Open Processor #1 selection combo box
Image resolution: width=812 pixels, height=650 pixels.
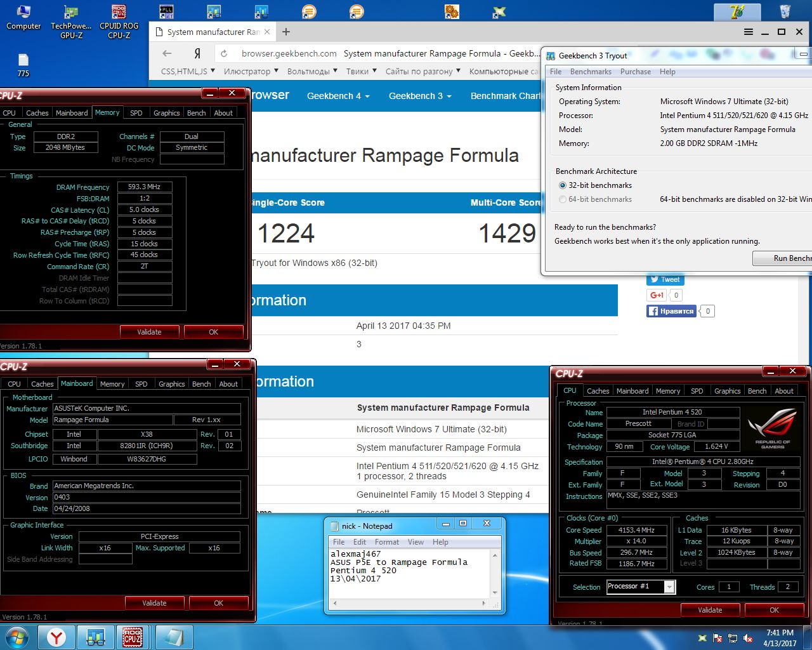640,587
